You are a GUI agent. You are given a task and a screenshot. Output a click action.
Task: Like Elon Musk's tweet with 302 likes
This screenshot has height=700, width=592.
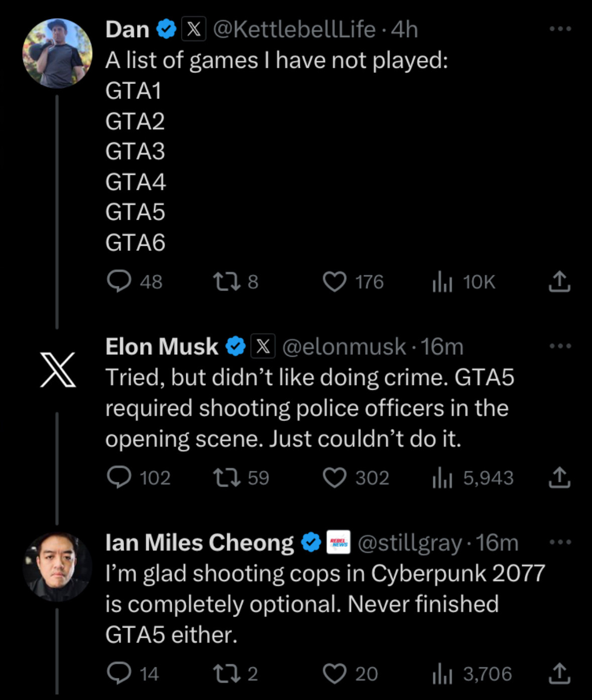[x=334, y=477]
